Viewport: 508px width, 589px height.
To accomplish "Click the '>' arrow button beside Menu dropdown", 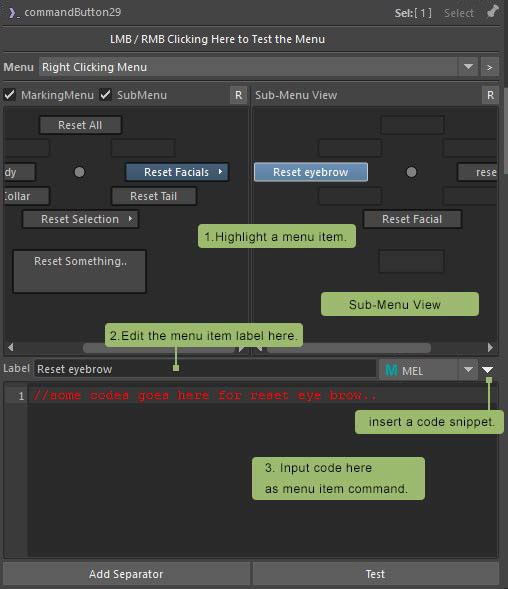I will (x=490, y=67).
